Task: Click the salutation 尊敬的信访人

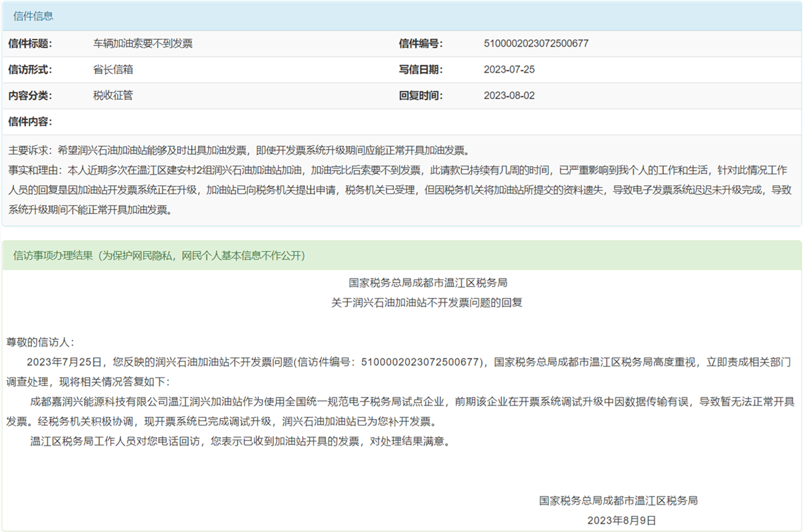Action: click(41, 342)
